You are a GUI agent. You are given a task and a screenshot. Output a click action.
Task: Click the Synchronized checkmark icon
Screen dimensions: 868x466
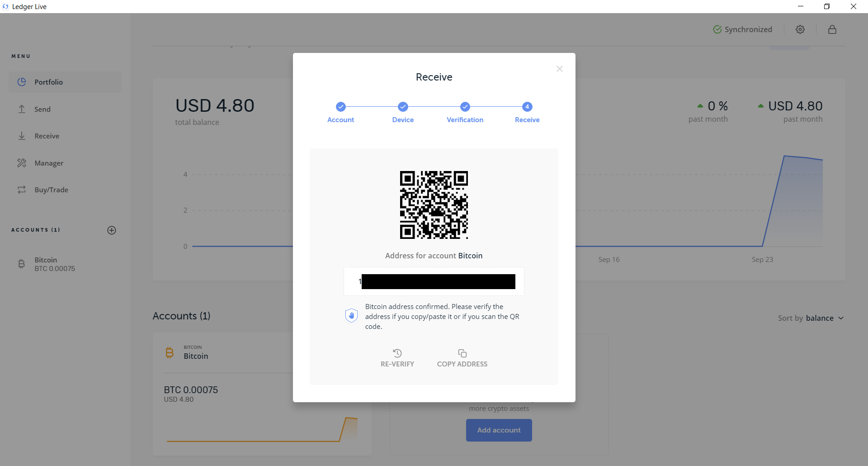pos(717,29)
